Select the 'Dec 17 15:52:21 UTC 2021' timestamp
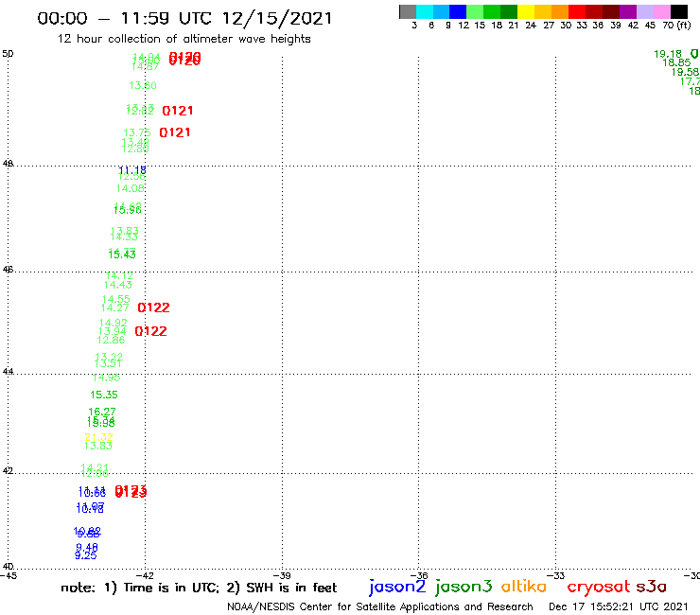 pyautogui.click(x=619, y=606)
